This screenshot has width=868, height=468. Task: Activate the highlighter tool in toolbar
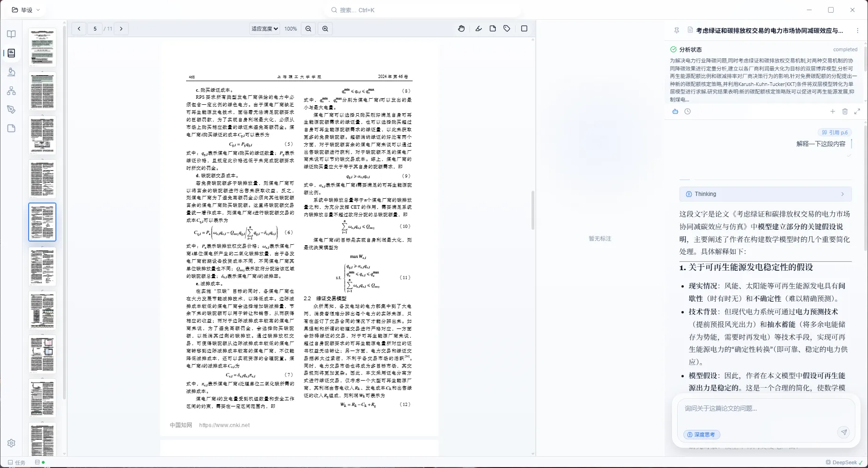(x=478, y=29)
